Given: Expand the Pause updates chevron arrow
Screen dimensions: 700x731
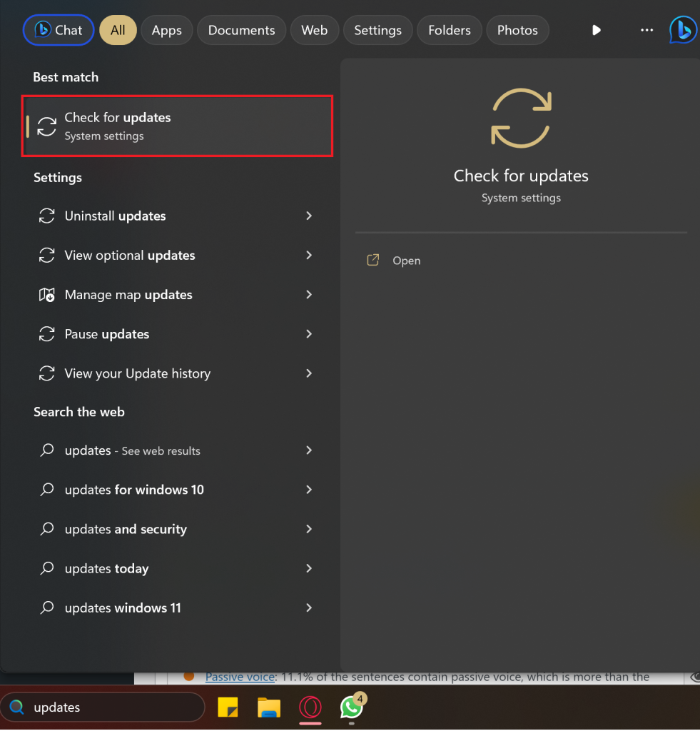Looking at the screenshot, I should pyautogui.click(x=309, y=334).
